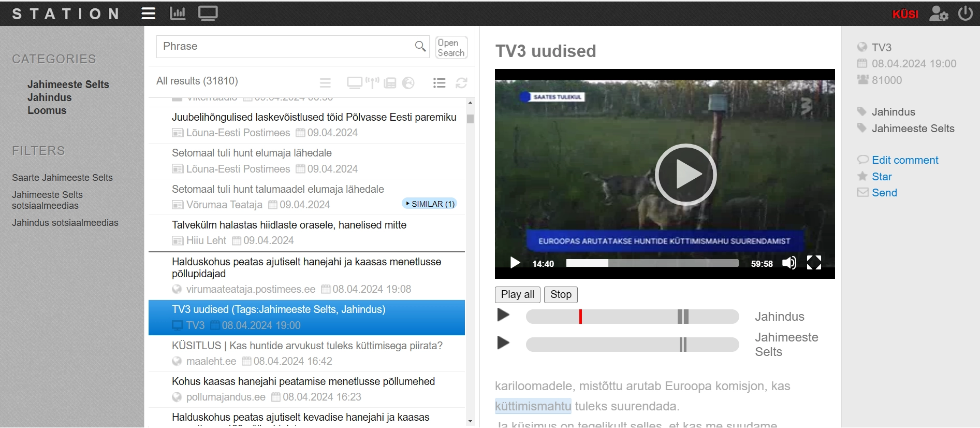
Task: Refresh the results list
Action: click(x=461, y=83)
